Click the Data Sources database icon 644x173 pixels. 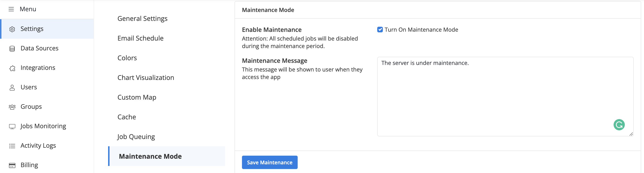[x=12, y=49]
